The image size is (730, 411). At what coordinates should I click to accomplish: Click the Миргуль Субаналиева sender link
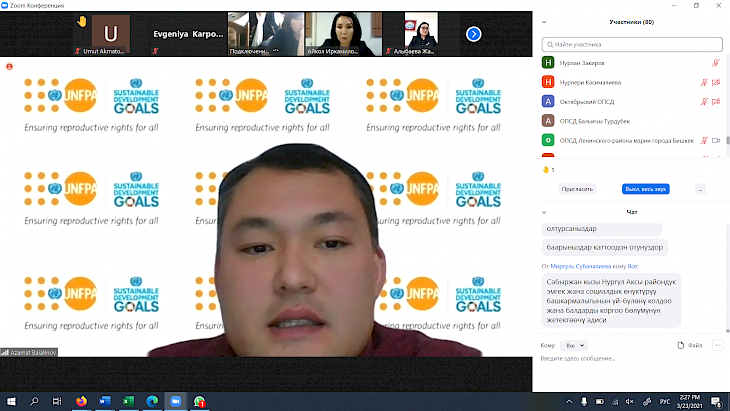coord(581,266)
